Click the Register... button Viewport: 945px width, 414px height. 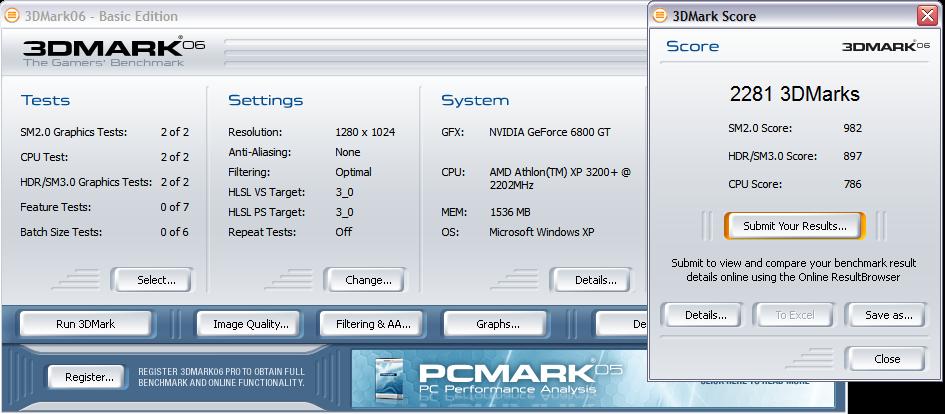tap(86, 377)
